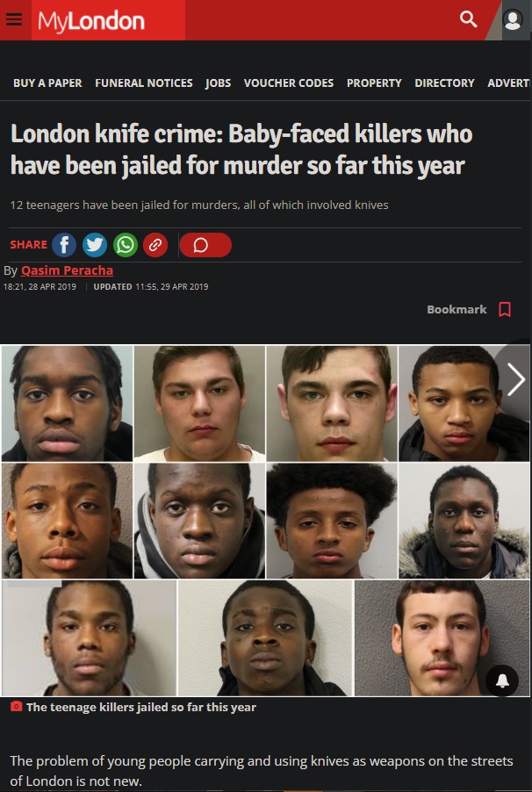
Task: Open author Qasim Peracha link
Action: click(x=68, y=270)
